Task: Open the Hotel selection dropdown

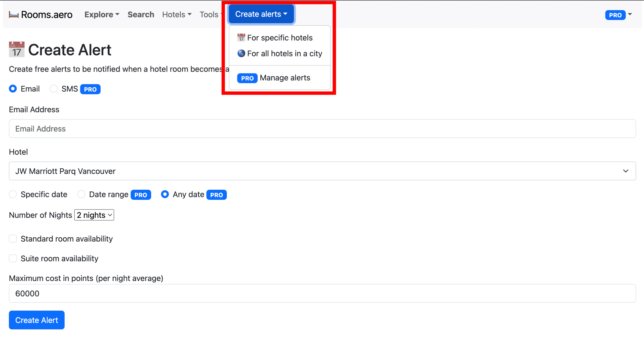Action: click(322, 171)
